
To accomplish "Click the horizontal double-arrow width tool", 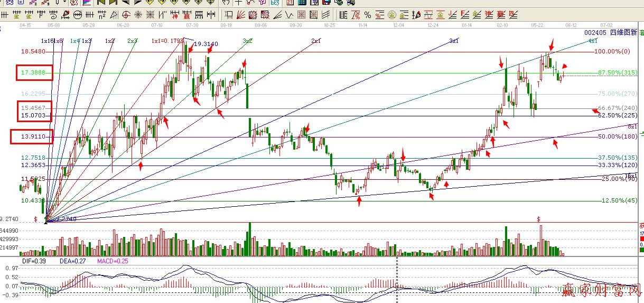I will point(211,15).
